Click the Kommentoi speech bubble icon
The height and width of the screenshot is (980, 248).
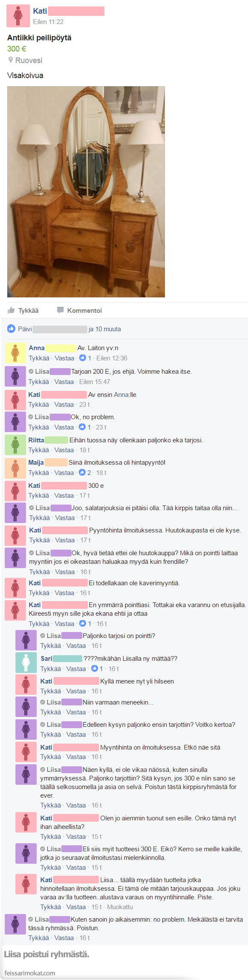[x=60, y=310]
